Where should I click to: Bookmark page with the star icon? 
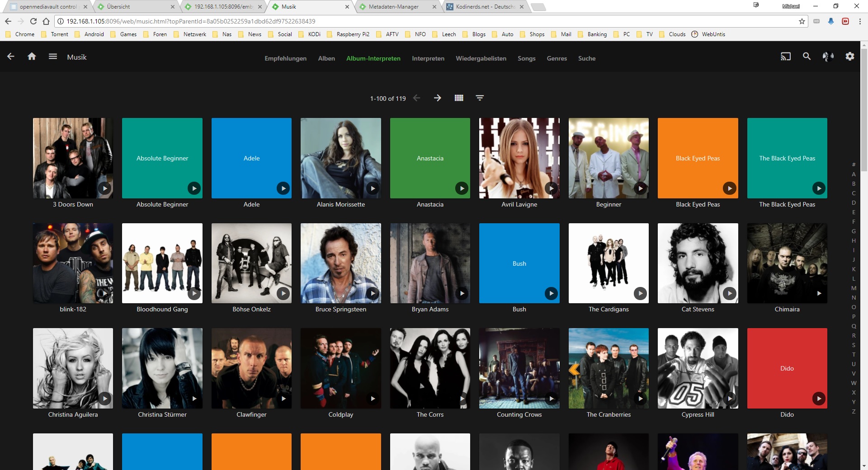point(802,21)
